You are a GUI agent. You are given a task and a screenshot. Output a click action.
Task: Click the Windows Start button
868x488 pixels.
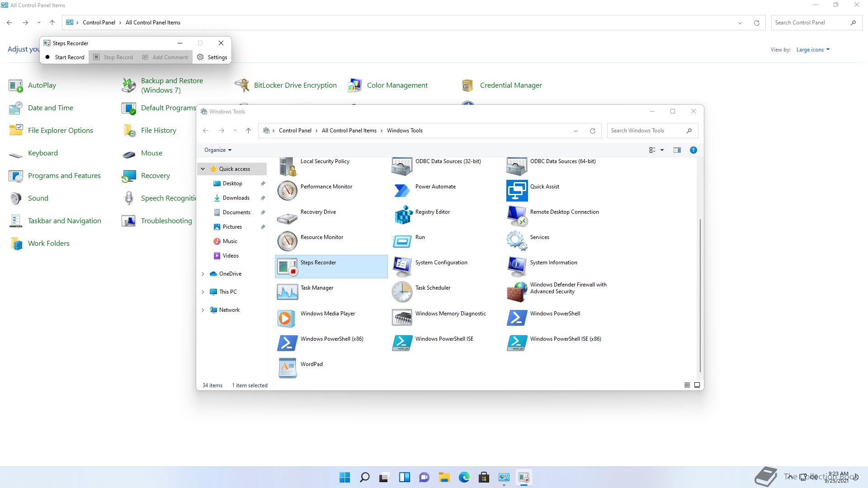(344, 477)
